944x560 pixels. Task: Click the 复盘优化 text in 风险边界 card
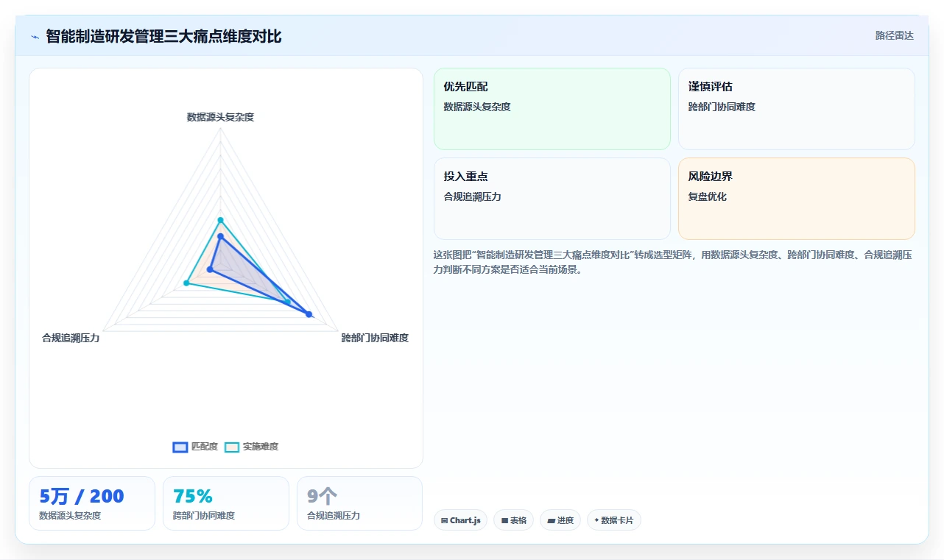tap(708, 196)
